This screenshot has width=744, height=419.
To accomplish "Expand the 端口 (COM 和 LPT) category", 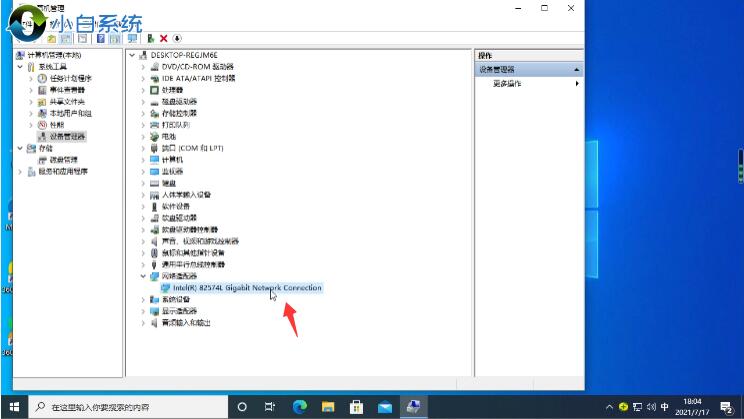I will [142, 147].
